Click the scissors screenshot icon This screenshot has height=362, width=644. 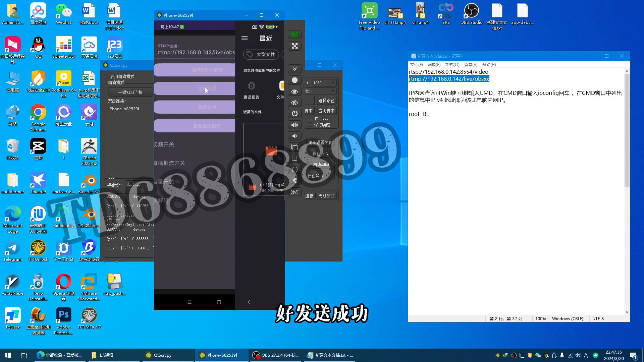(x=294, y=192)
